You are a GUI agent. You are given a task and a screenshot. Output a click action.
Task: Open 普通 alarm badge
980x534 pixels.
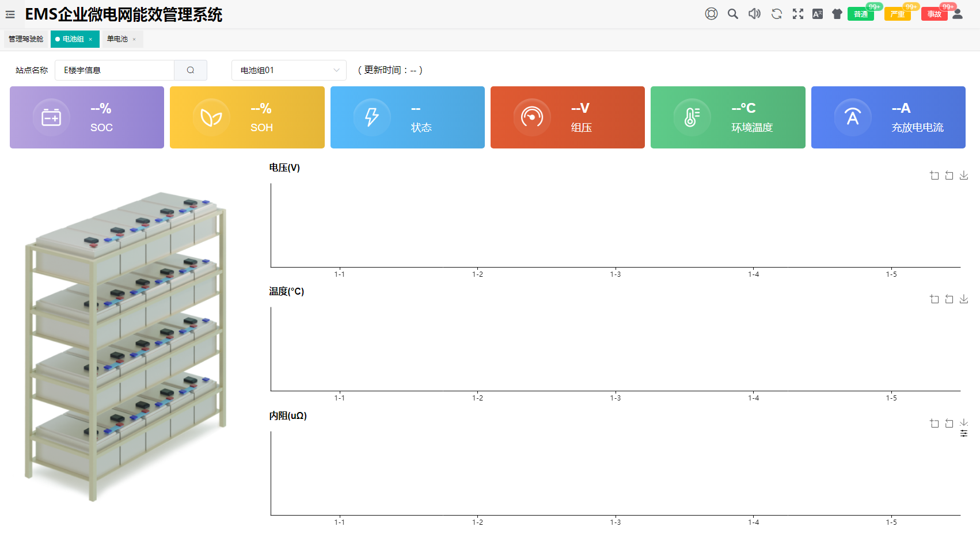(861, 14)
